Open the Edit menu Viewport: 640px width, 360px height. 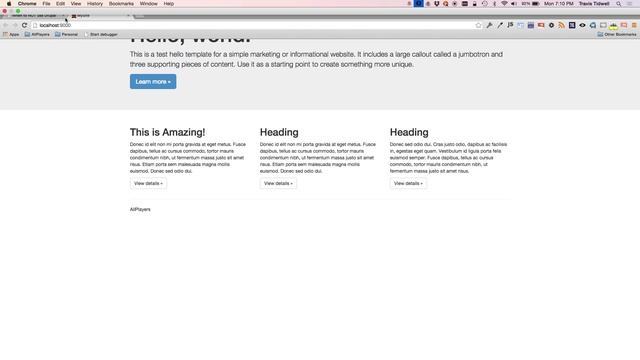(x=60, y=4)
